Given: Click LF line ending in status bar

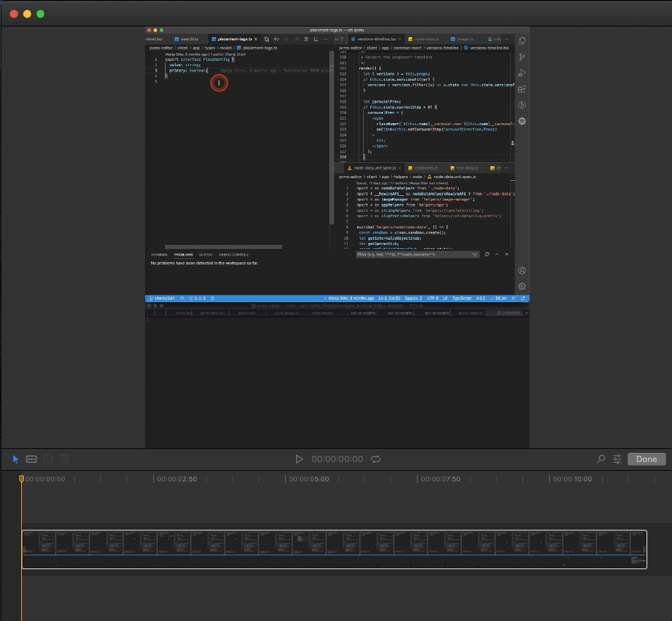Looking at the screenshot, I should coord(446,299).
